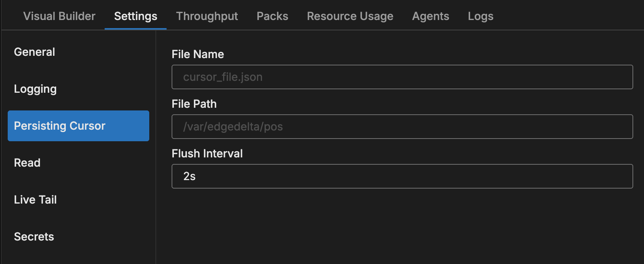Choose Live Tail in sidebar
This screenshot has width=644, height=264.
pos(35,200)
